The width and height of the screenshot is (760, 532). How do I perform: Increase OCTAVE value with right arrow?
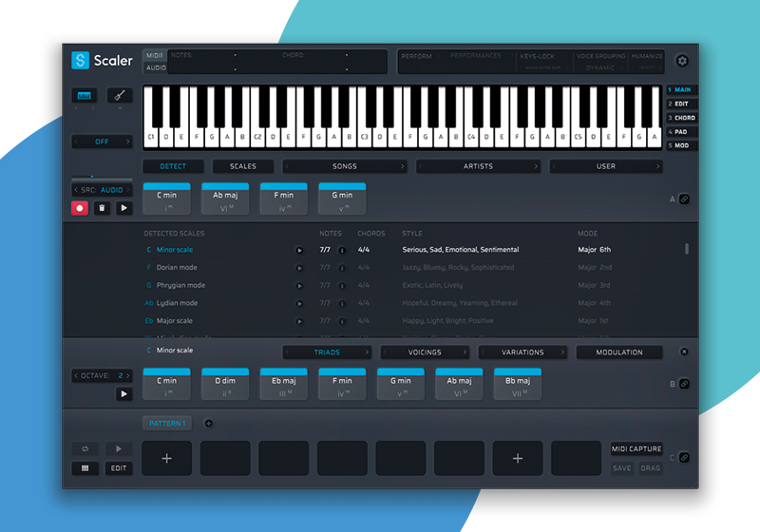coord(128,375)
